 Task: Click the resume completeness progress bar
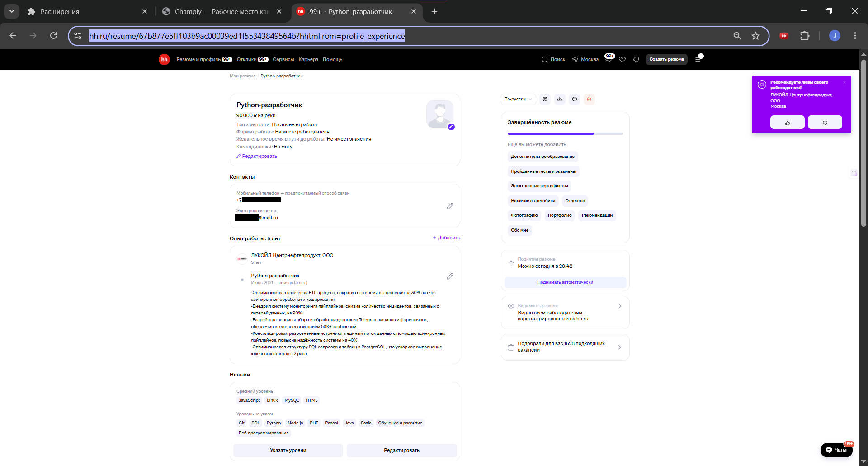point(565,133)
